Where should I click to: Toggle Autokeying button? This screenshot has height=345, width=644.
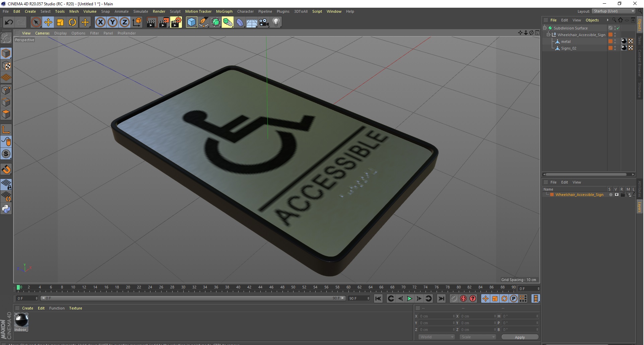[463, 298]
